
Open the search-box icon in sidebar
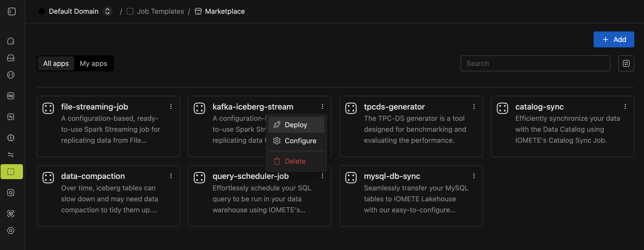(x=11, y=193)
